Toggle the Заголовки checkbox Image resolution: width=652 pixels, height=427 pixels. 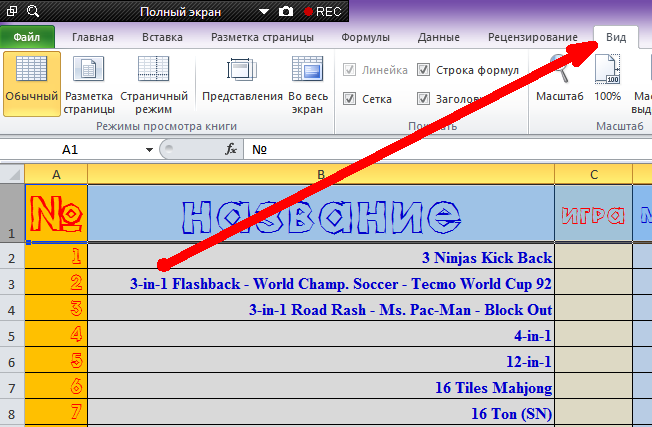423,99
